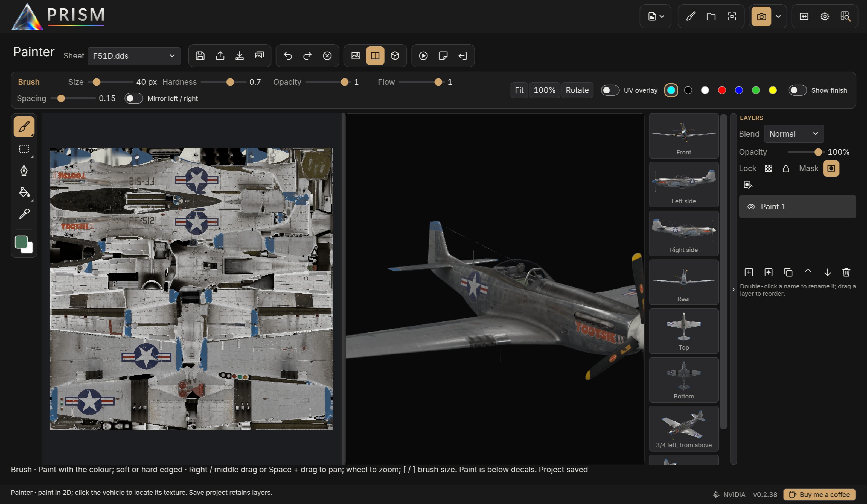This screenshot has width=867, height=504.
Task: Expand the camera button dropdown arrow
Action: pyautogui.click(x=778, y=16)
